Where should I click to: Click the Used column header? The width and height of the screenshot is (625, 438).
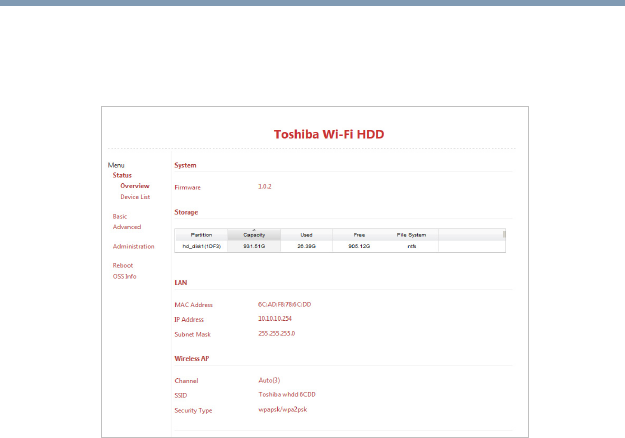tap(306, 235)
